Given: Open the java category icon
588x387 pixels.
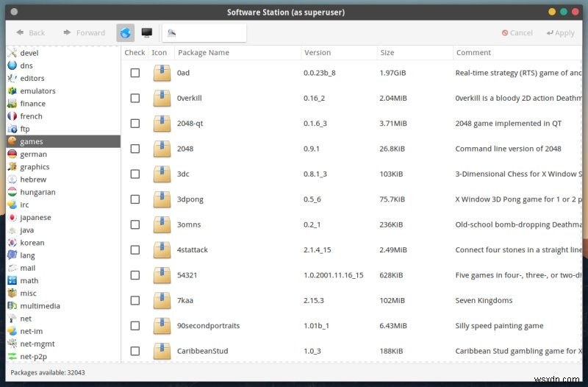Looking at the screenshot, I should (12, 230).
